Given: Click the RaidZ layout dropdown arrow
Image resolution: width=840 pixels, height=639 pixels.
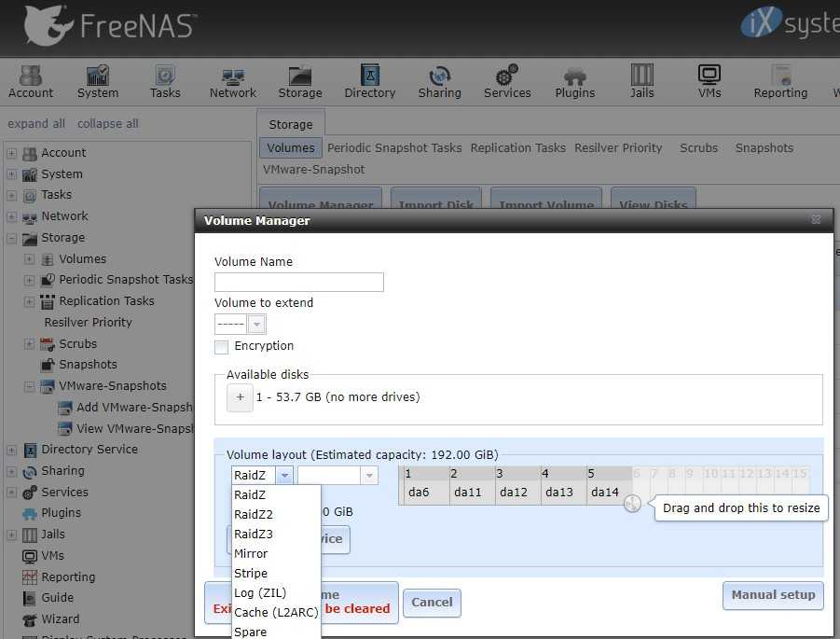Looking at the screenshot, I should tap(284, 475).
